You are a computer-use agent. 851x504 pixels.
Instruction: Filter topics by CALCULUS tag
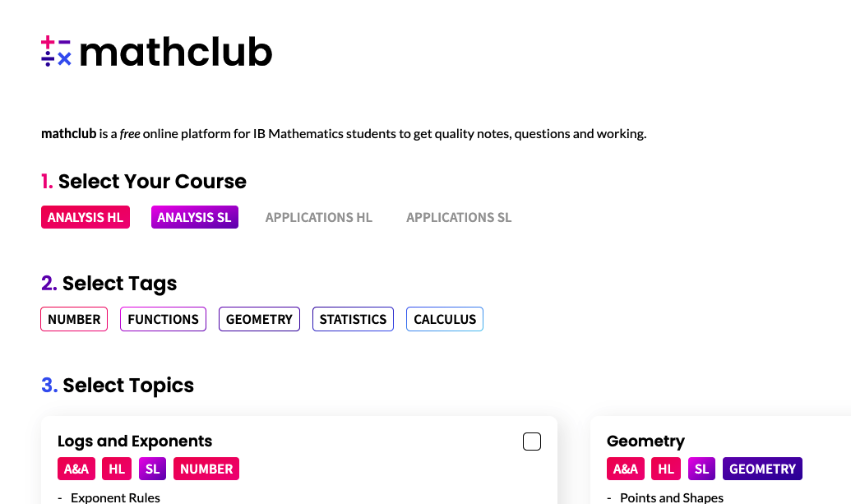click(x=445, y=319)
